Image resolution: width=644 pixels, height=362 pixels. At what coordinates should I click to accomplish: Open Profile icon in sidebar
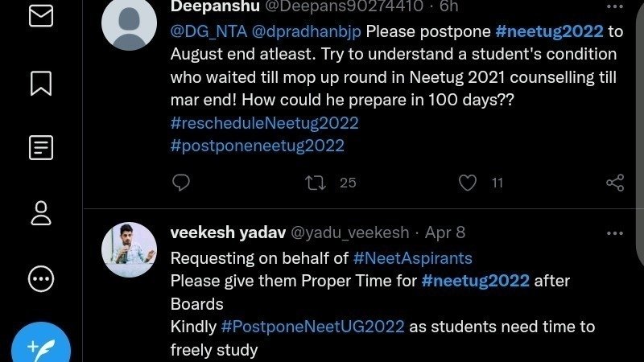point(41,213)
